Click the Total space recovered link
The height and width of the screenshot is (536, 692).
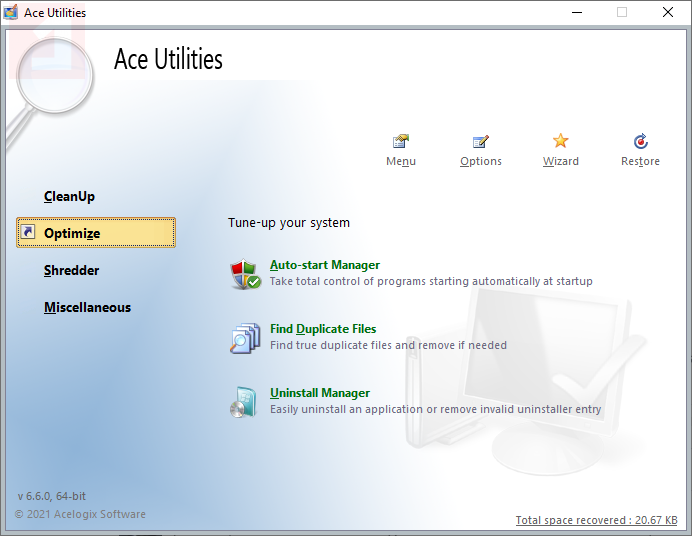click(x=596, y=520)
